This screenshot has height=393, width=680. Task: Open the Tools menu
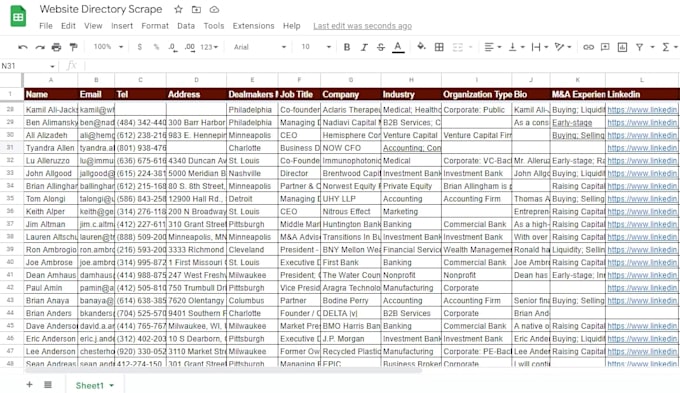[x=214, y=26]
